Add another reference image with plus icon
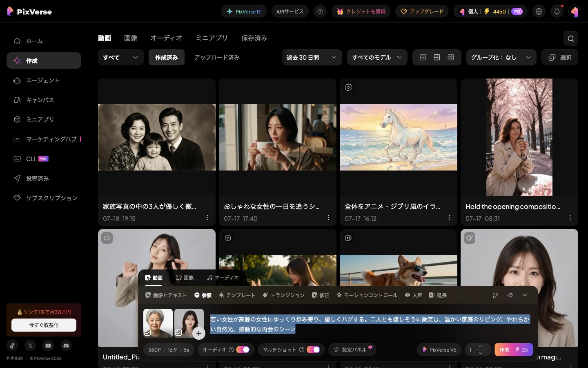 (x=199, y=333)
